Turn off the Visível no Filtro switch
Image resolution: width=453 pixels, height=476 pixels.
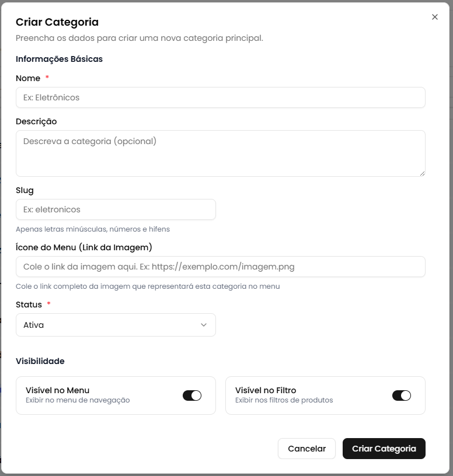402,395
